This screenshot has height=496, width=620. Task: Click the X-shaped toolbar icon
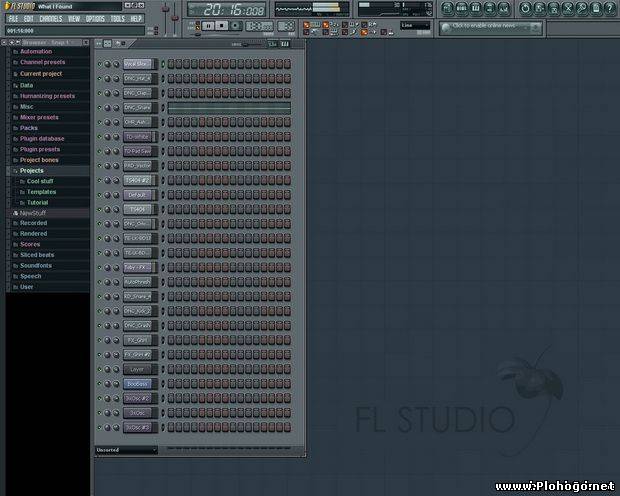(568, 8)
